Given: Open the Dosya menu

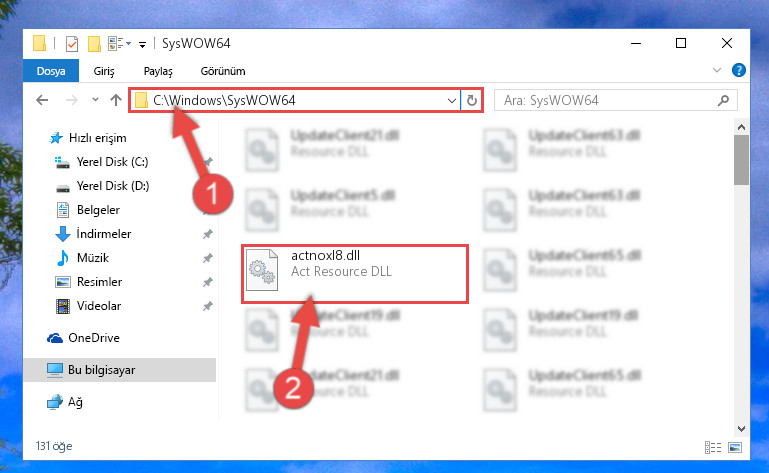Looking at the screenshot, I should [51, 71].
